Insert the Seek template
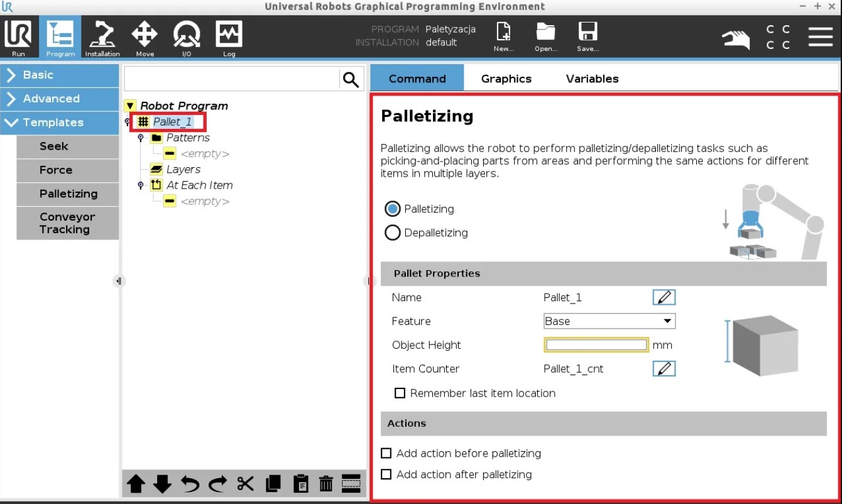842x504 pixels. pyautogui.click(x=68, y=146)
